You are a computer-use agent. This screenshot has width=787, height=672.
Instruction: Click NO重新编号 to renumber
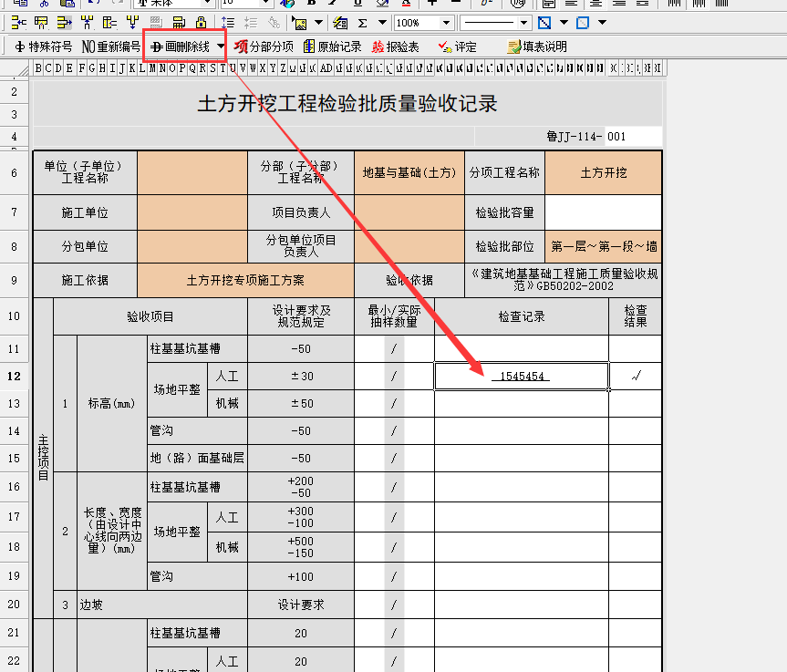point(111,47)
